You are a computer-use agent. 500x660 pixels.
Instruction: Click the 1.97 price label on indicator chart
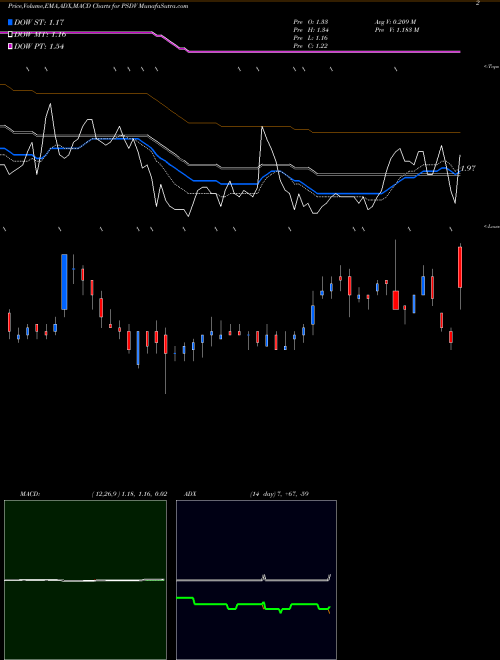click(468, 168)
